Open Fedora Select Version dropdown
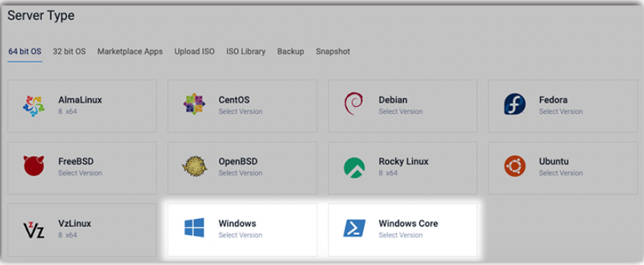Image resolution: width=644 pixels, height=265 pixels. coord(561,112)
